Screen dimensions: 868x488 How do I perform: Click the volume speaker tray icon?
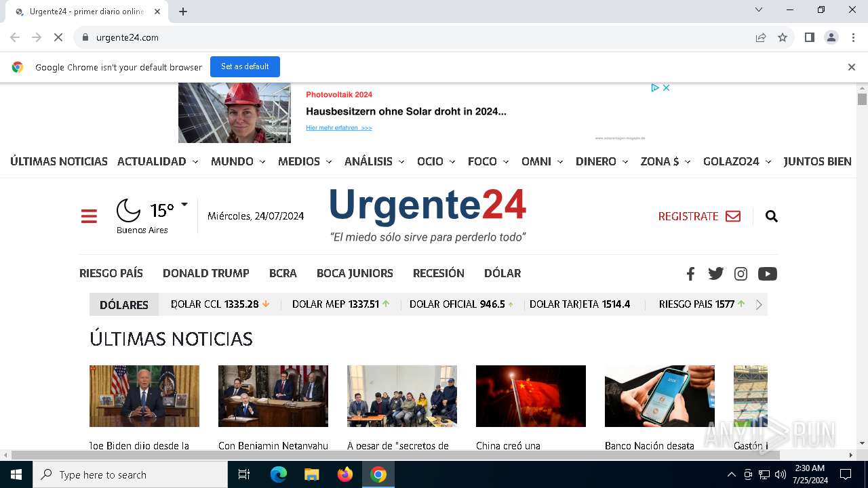pos(781,474)
